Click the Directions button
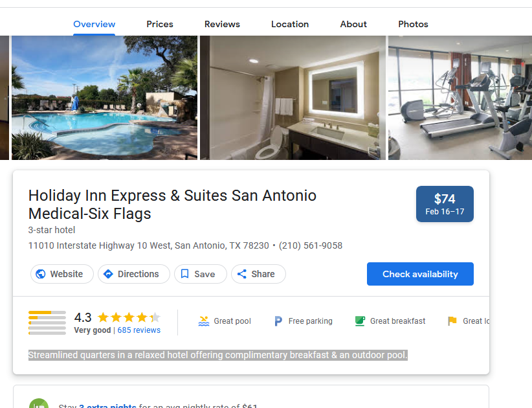 point(134,274)
